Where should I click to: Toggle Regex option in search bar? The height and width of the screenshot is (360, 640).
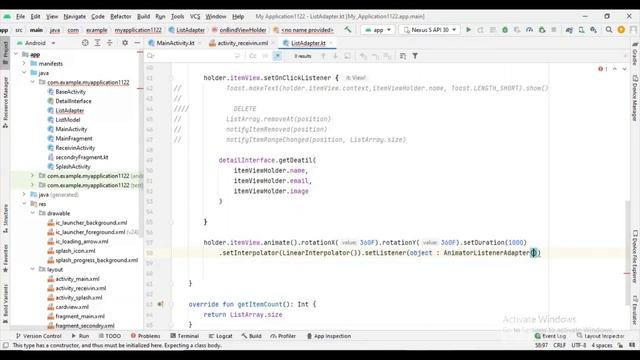coord(277,56)
